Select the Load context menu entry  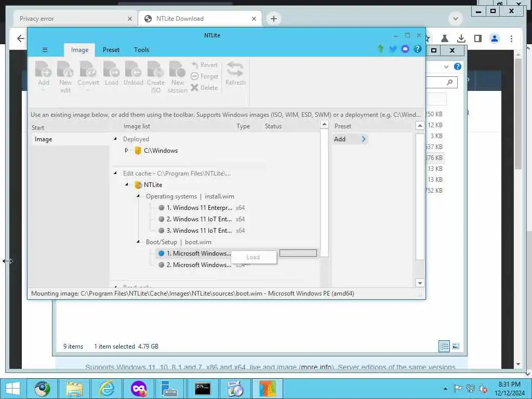point(253,257)
